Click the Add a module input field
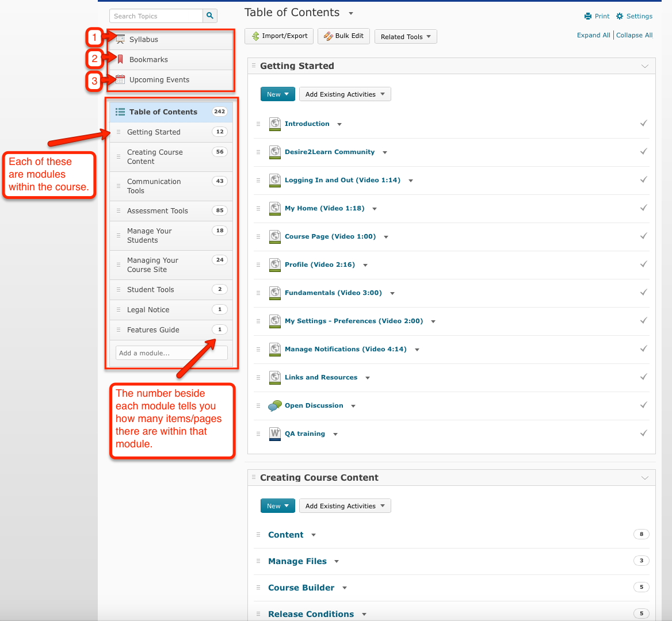This screenshot has width=672, height=621. [171, 353]
